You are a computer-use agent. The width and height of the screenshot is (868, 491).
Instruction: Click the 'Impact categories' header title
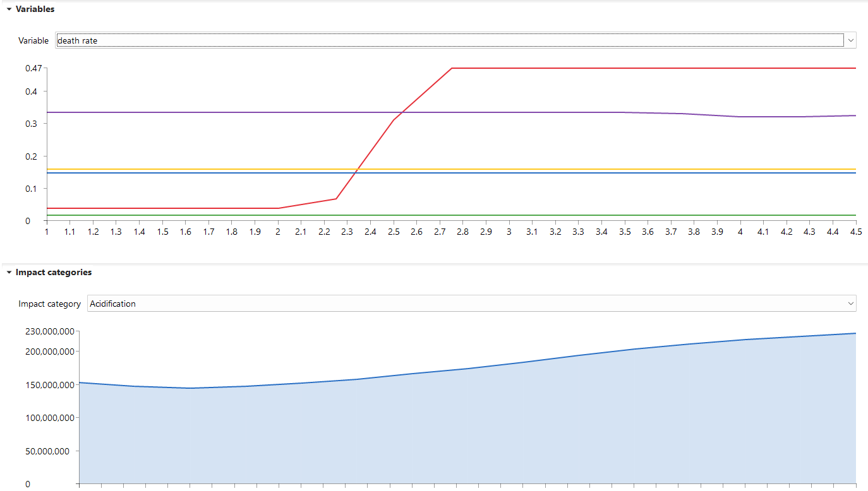click(x=54, y=273)
